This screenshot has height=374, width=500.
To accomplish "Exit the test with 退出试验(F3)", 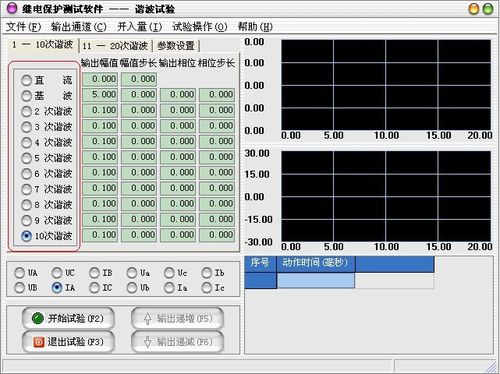I will [68, 342].
